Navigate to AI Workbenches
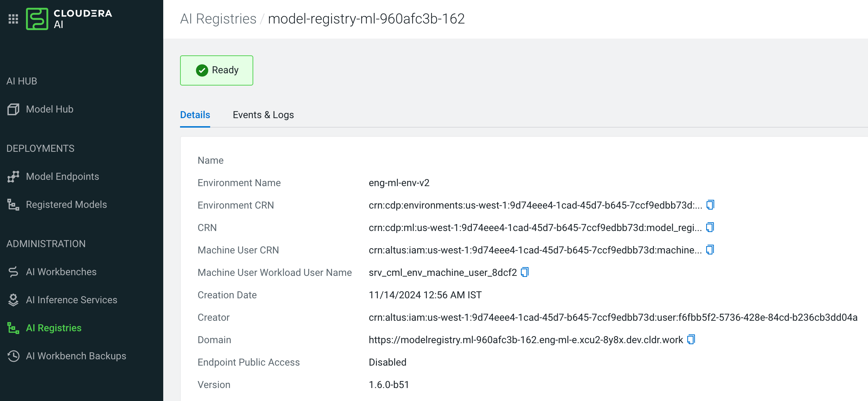Image resolution: width=868 pixels, height=401 pixels. pyautogui.click(x=61, y=272)
